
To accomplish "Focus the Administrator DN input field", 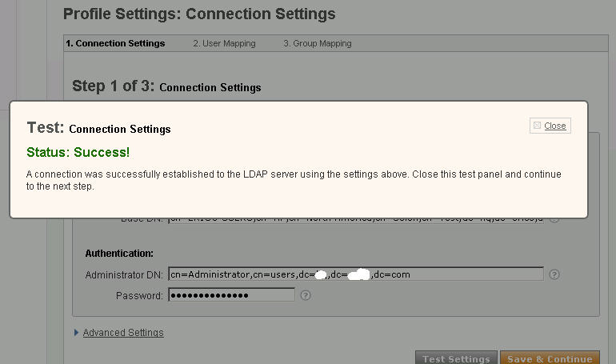I will (356, 274).
